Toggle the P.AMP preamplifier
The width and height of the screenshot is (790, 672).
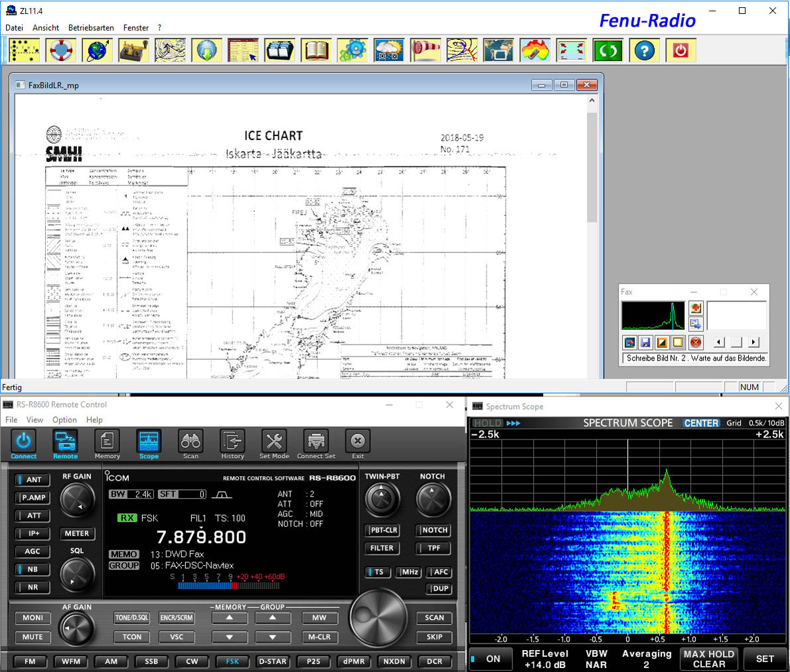(x=32, y=498)
